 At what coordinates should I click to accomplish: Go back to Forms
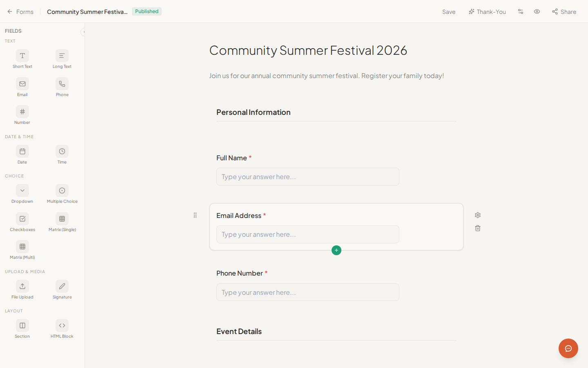(x=20, y=11)
